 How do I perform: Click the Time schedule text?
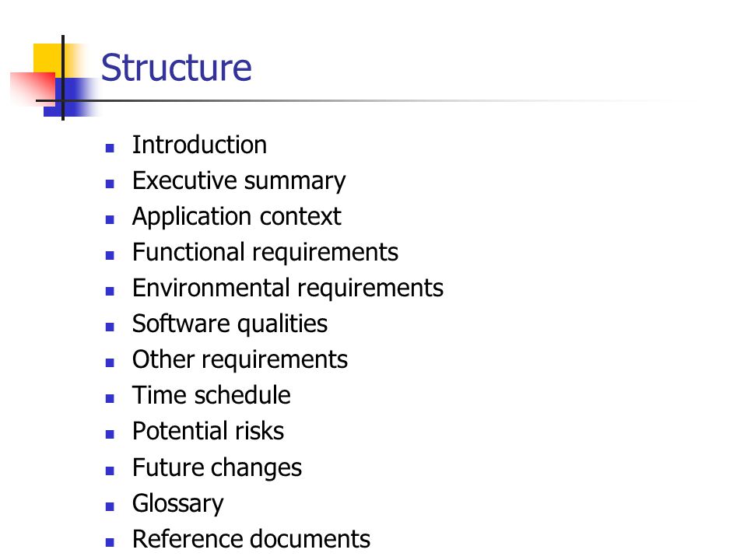tap(212, 395)
